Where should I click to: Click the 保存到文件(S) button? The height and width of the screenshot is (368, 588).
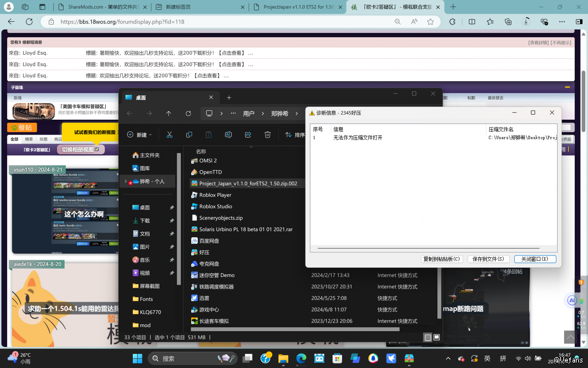[x=488, y=259]
